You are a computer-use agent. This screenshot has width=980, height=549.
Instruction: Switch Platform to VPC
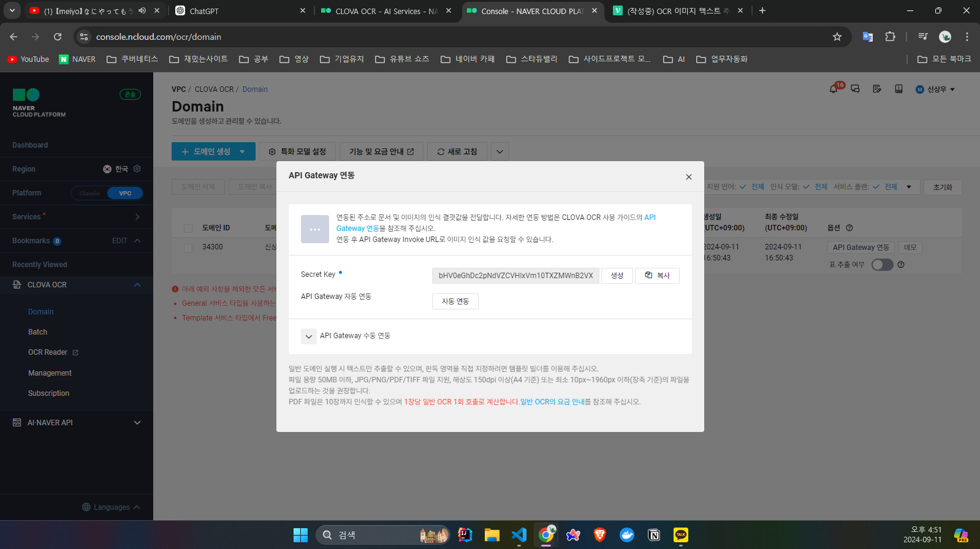pos(125,193)
